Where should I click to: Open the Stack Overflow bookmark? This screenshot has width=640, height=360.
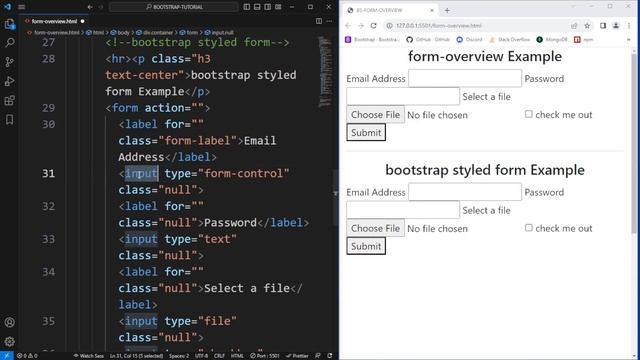click(509, 40)
